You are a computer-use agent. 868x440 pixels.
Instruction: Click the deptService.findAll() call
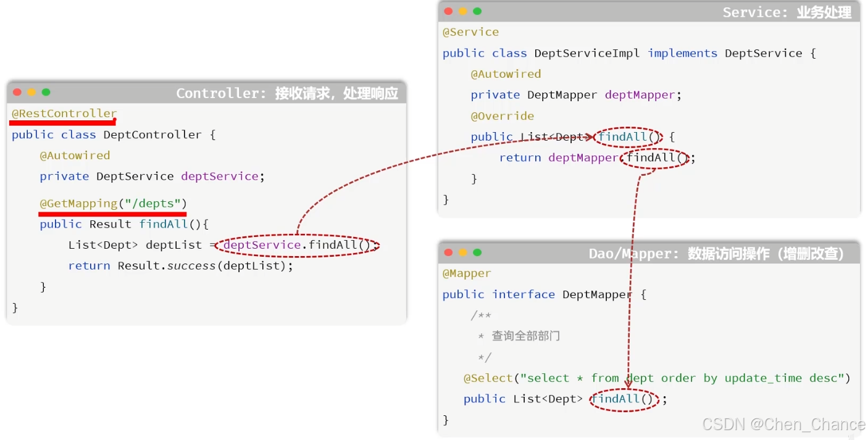tap(299, 245)
